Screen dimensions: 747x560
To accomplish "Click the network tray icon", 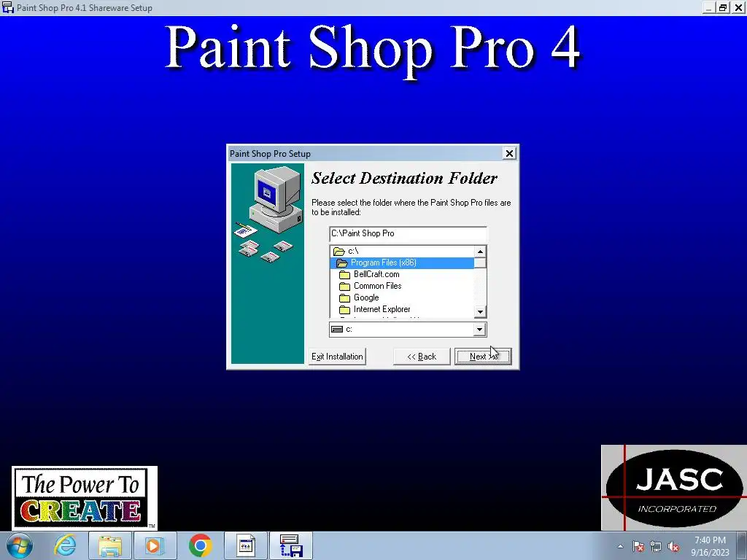I will point(656,547).
